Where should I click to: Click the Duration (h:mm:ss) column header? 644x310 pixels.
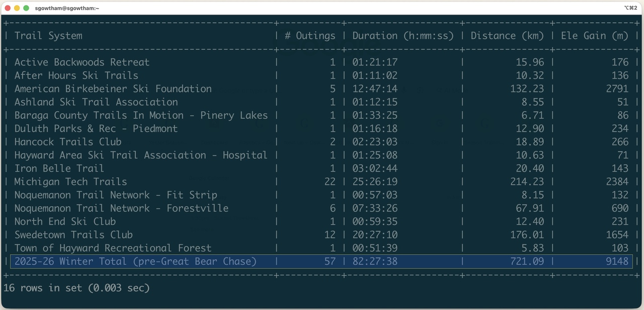tap(403, 36)
